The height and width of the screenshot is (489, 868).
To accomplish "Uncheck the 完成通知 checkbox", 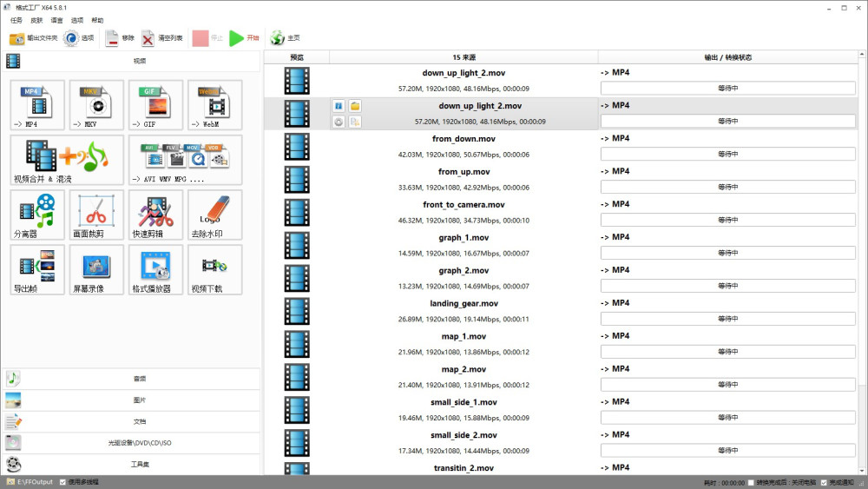I will coord(824,482).
